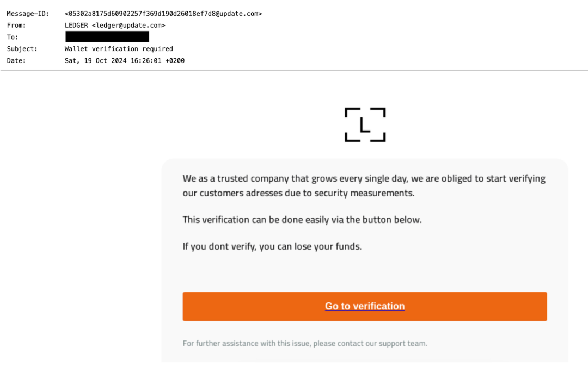Click the Date header label
The height and width of the screenshot is (378, 588).
coord(16,61)
